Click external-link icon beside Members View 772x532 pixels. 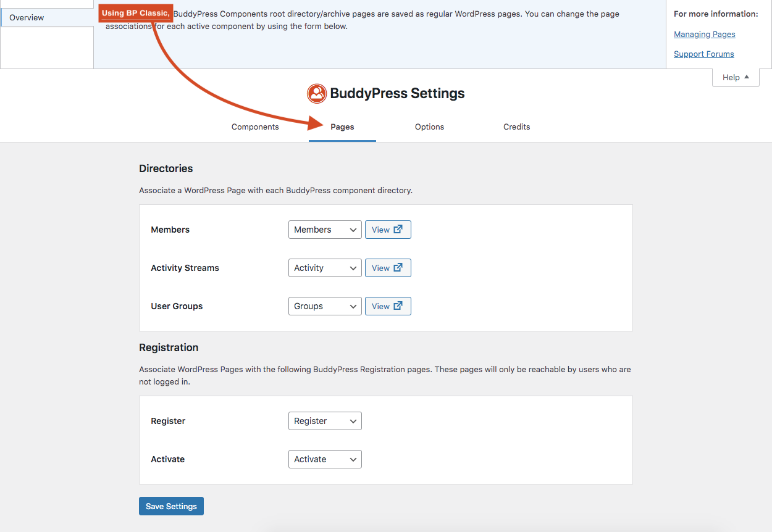click(398, 230)
